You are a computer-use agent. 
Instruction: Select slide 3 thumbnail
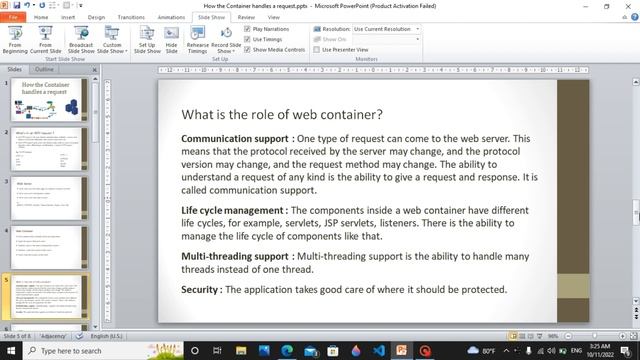(49, 198)
